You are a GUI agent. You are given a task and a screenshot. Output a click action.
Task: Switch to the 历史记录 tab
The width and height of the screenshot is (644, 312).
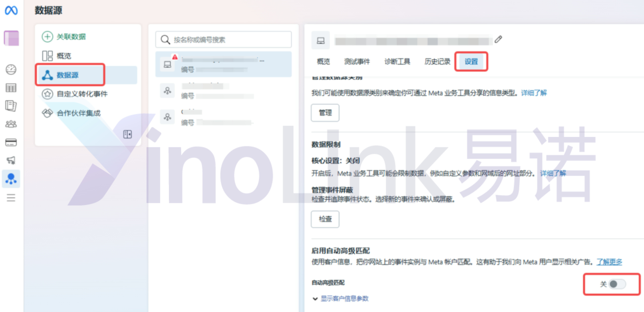(437, 62)
